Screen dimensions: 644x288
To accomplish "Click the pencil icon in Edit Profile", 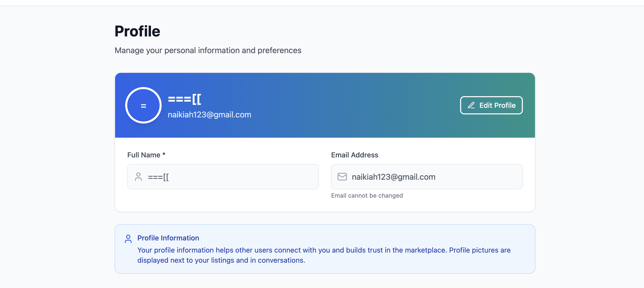I will coord(471,105).
